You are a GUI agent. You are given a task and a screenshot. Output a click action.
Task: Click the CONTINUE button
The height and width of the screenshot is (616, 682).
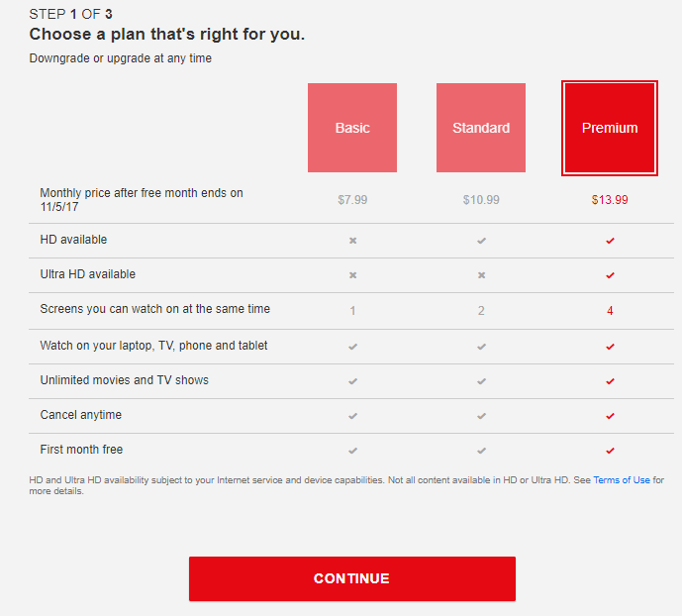pos(352,578)
